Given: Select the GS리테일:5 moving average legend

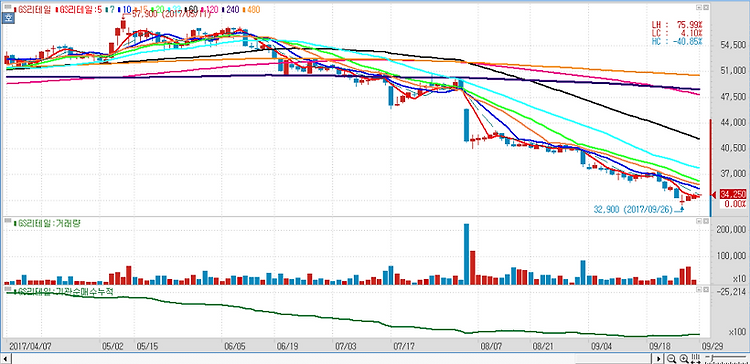Looking at the screenshot, I should (x=79, y=10).
